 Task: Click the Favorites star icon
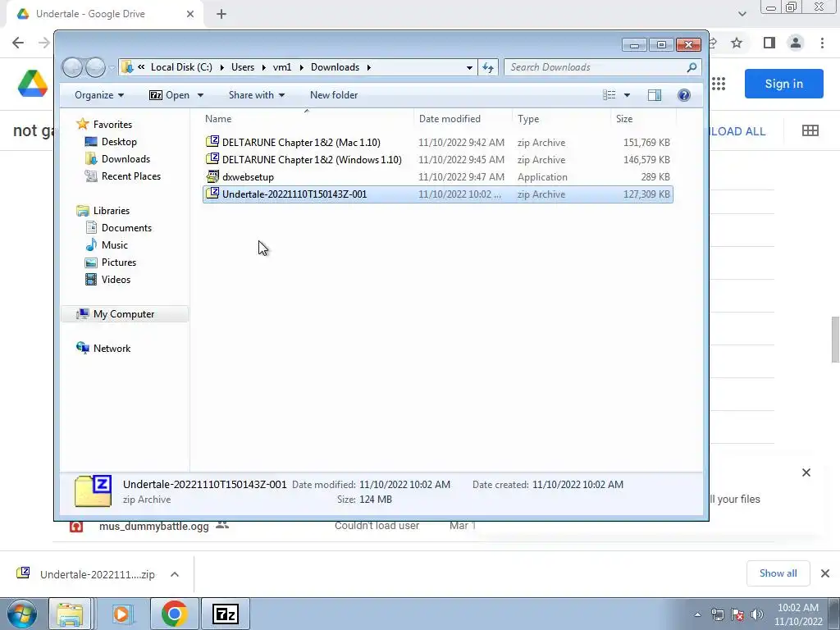[x=83, y=125]
